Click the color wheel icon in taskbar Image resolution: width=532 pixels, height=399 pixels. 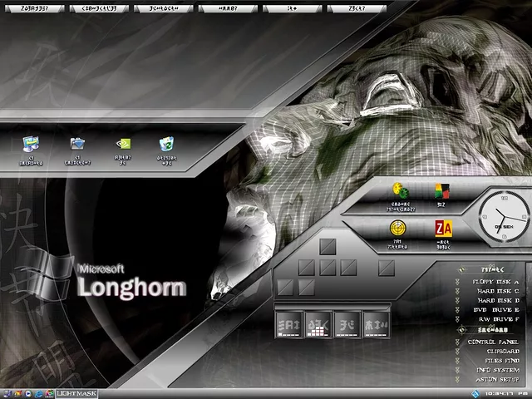coord(50,394)
